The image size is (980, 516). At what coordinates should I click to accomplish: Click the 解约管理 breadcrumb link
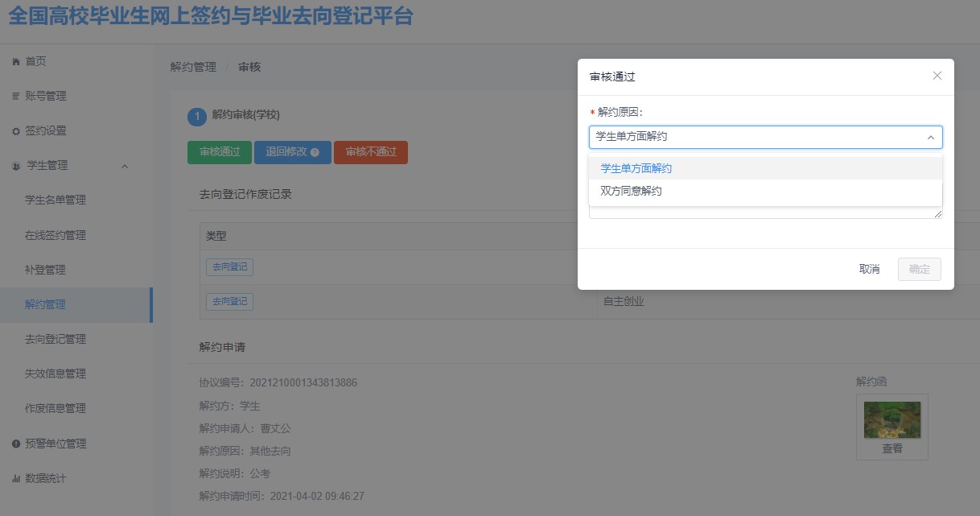tap(193, 67)
